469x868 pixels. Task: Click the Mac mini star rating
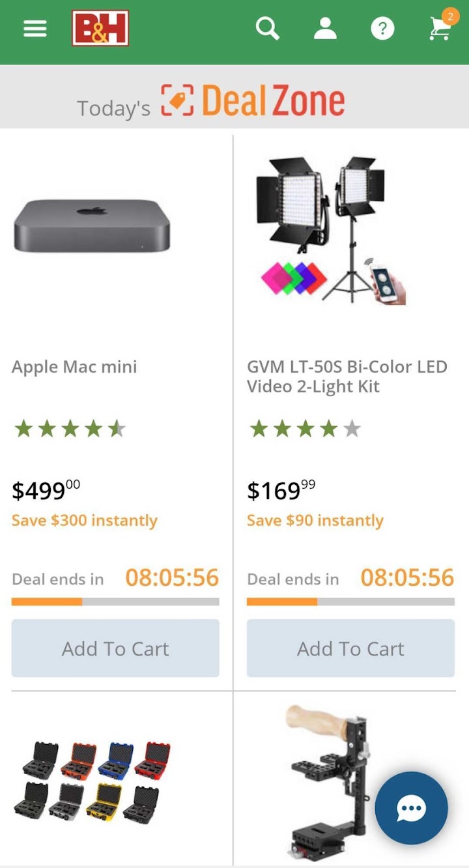[x=70, y=429]
